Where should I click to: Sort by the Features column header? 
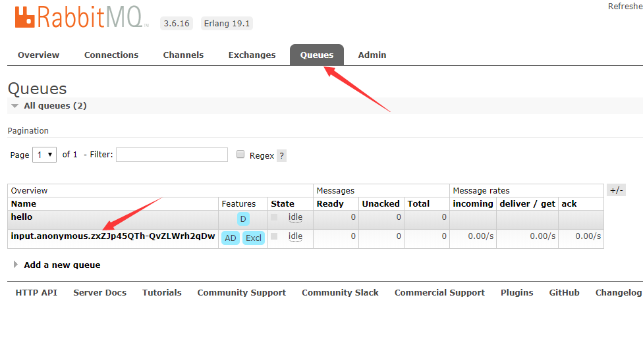[238, 204]
